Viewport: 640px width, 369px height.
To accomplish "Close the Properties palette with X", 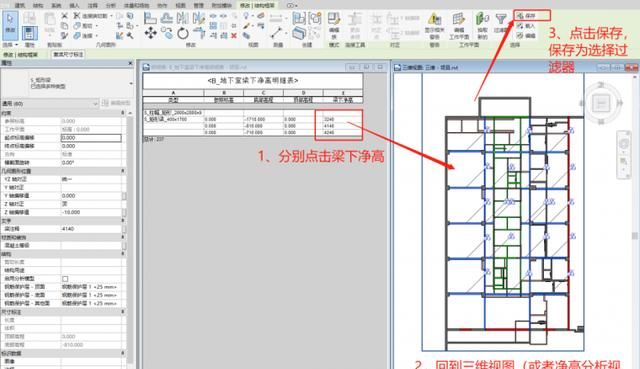I will [130, 63].
